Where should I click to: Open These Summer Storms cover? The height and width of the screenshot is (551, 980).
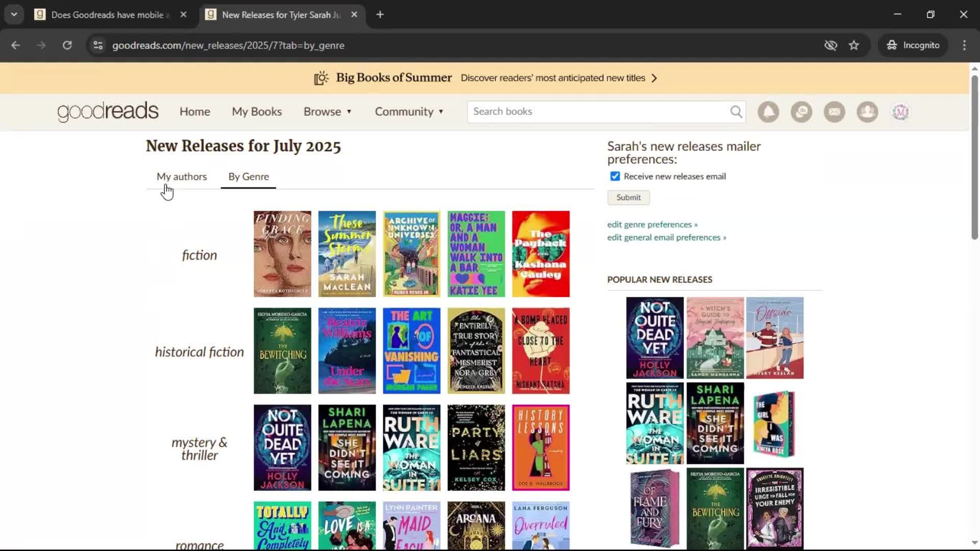[347, 254]
